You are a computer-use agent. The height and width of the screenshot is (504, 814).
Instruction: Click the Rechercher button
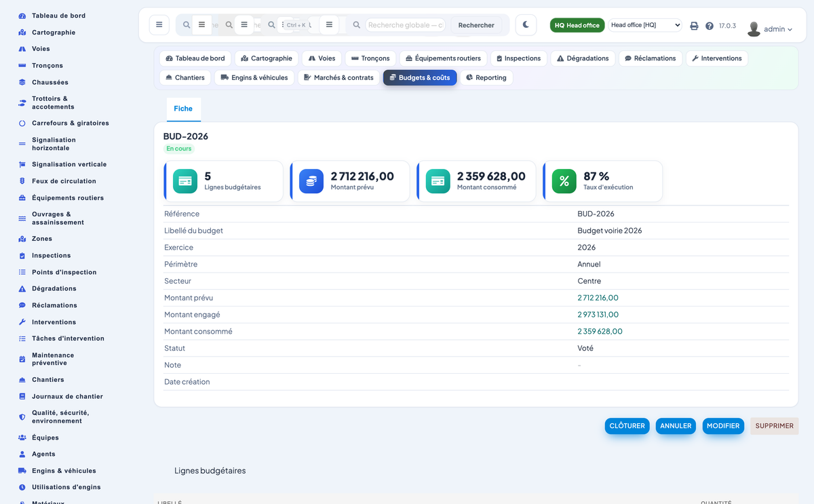tap(476, 25)
